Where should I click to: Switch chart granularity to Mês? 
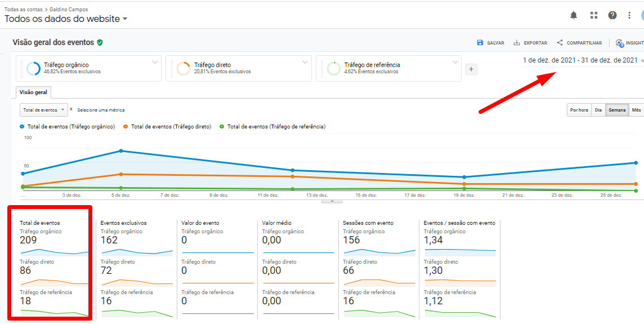(x=636, y=110)
